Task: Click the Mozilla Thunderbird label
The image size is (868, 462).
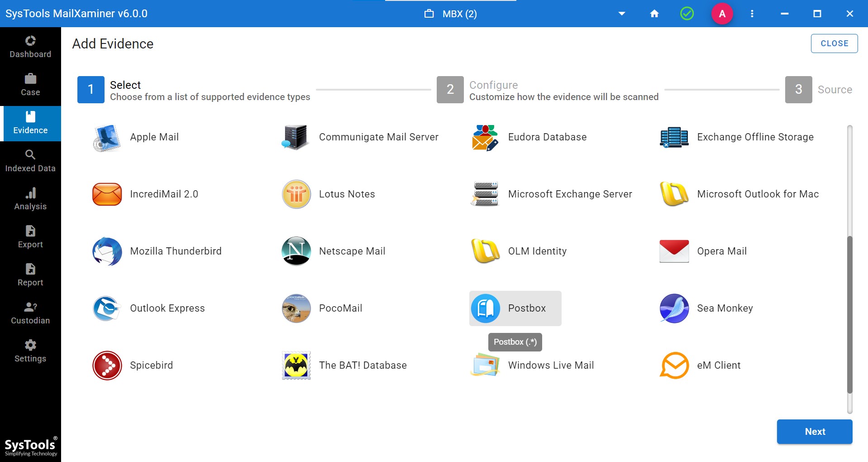Action: (x=176, y=251)
